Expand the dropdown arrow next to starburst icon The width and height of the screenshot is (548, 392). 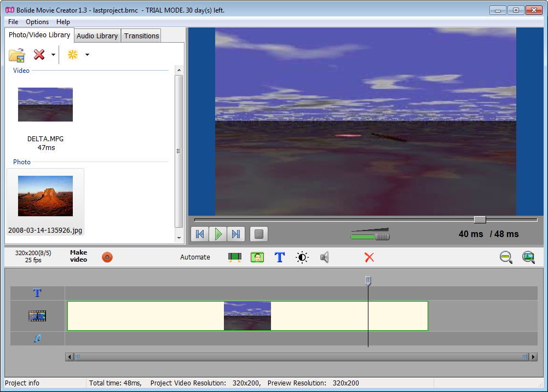coord(88,55)
